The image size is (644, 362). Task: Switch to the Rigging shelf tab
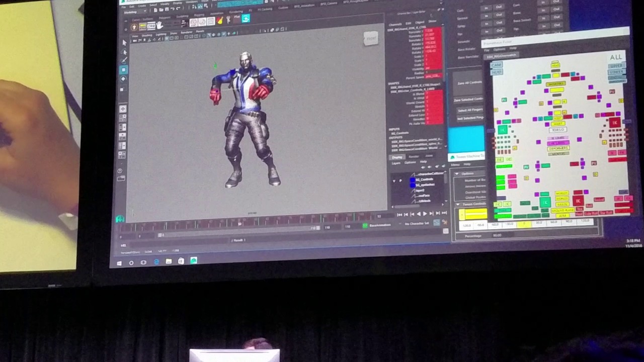pos(200,14)
